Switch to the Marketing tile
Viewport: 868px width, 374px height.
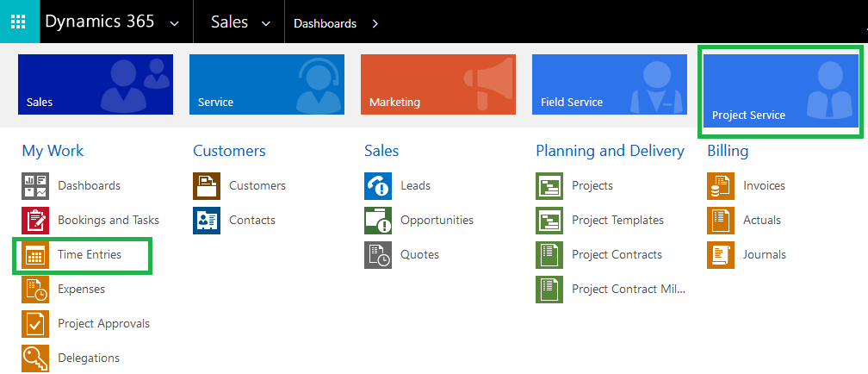[437, 84]
